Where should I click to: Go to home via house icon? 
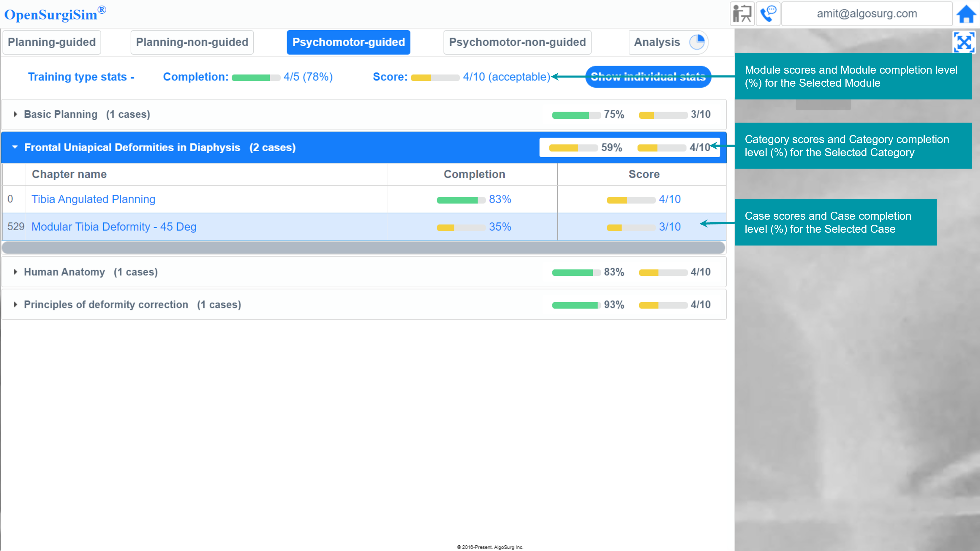(966, 15)
